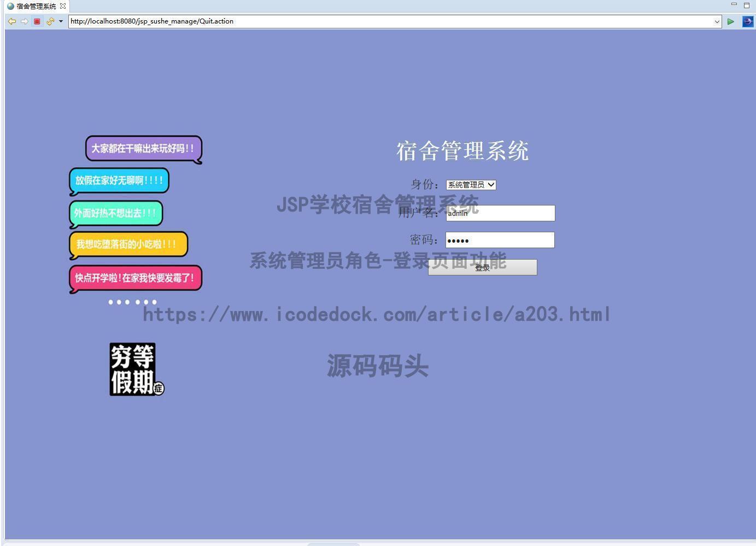
Task: Click the yellow refresh page icon
Action: (x=50, y=21)
